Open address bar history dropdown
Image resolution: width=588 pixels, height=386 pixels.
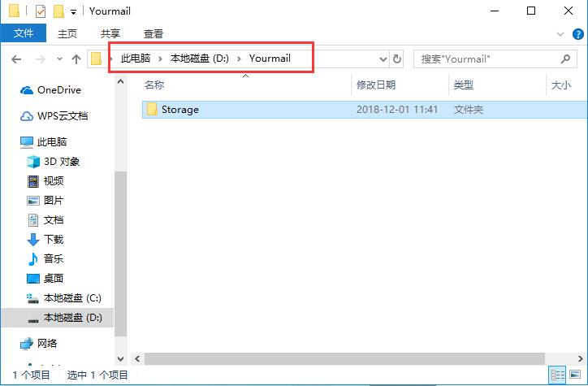[x=383, y=59]
